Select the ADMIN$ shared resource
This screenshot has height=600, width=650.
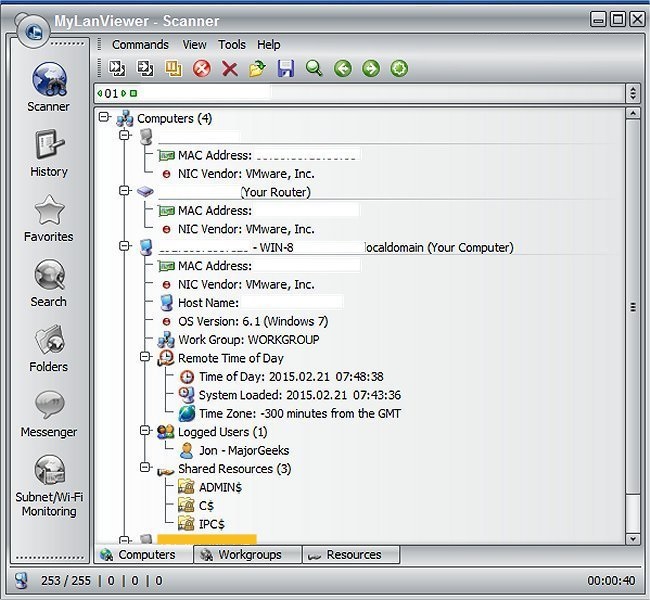tap(217, 487)
